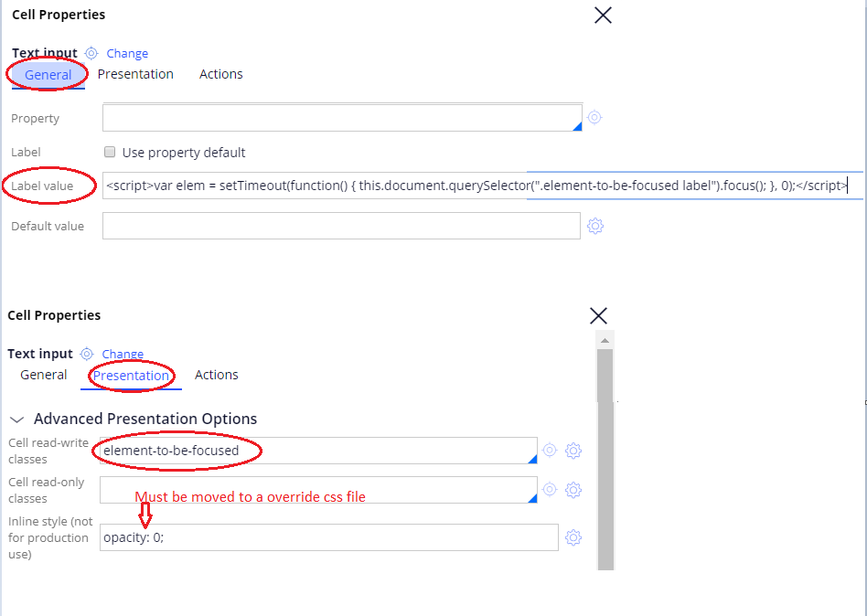
Task: Enable the Use property default checkbox
Action: pyautogui.click(x=110, y=153)
